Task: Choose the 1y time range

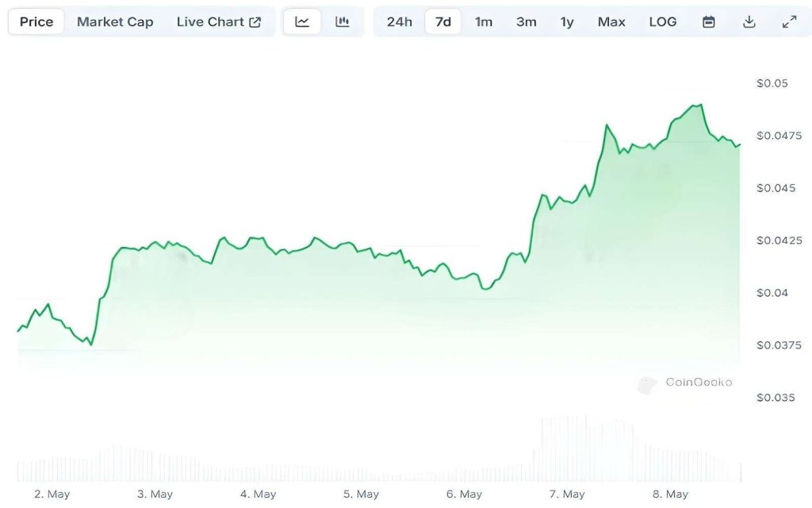Action: [x=567, y=21]
